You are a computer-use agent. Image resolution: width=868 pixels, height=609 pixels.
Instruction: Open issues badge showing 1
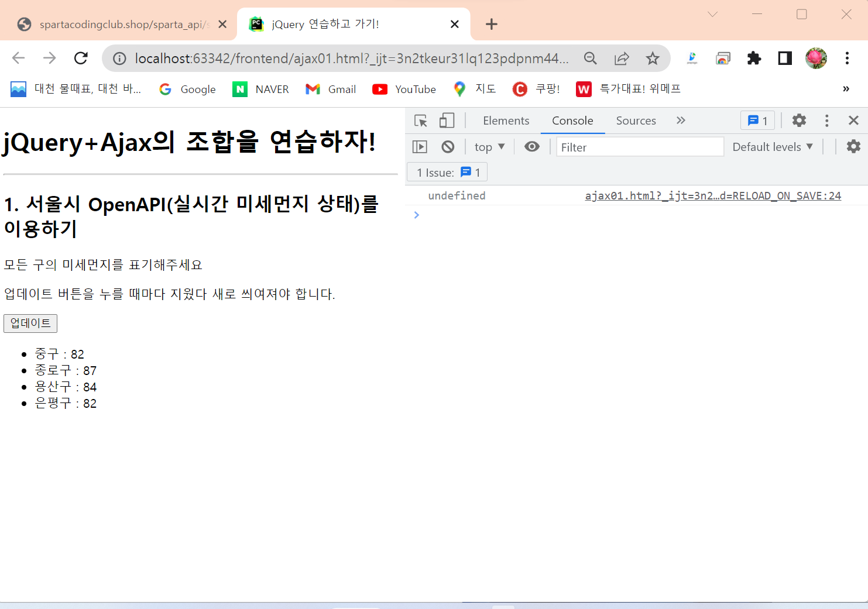pos(757,121)
